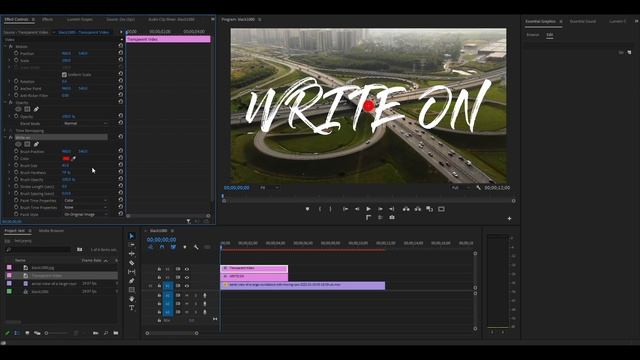
Task: Switch to the Effects tab
Action: click(47, 19)
